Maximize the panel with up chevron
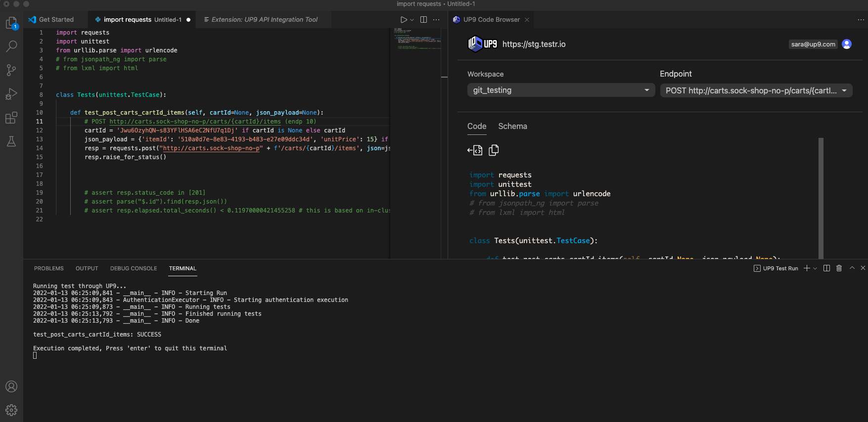The image size is (868, 422). [x=852, y=268]
